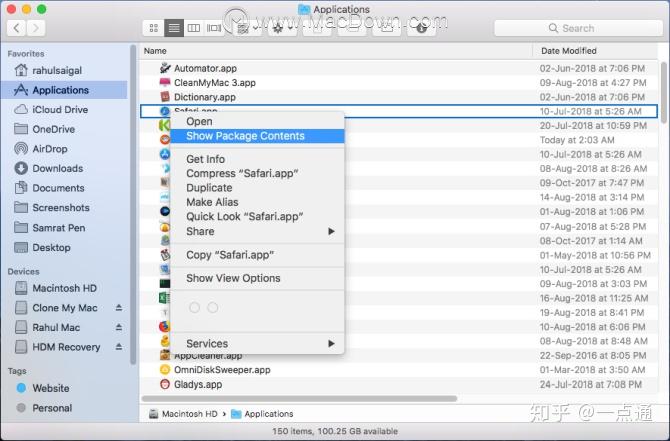The image size is (670, 441).
Task: Eject the Clone My Mac drive
Action: [x=119, y=308]
